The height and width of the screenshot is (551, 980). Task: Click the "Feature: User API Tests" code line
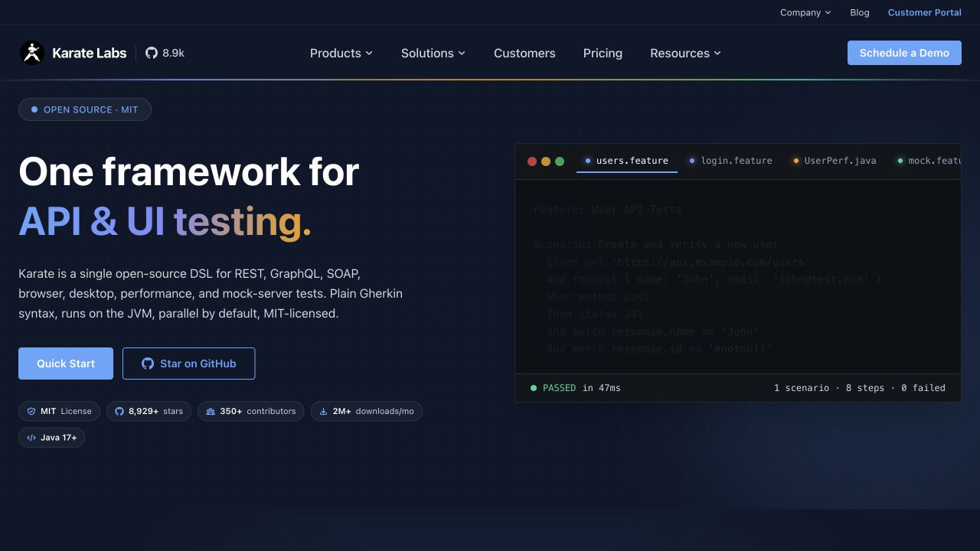[607, 210]
